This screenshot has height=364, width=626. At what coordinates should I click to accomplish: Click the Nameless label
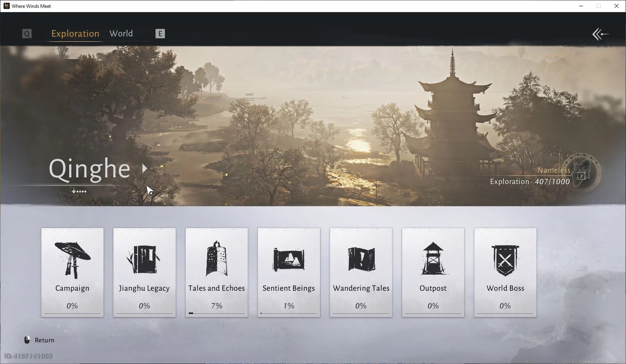click(x=554, y=170)
